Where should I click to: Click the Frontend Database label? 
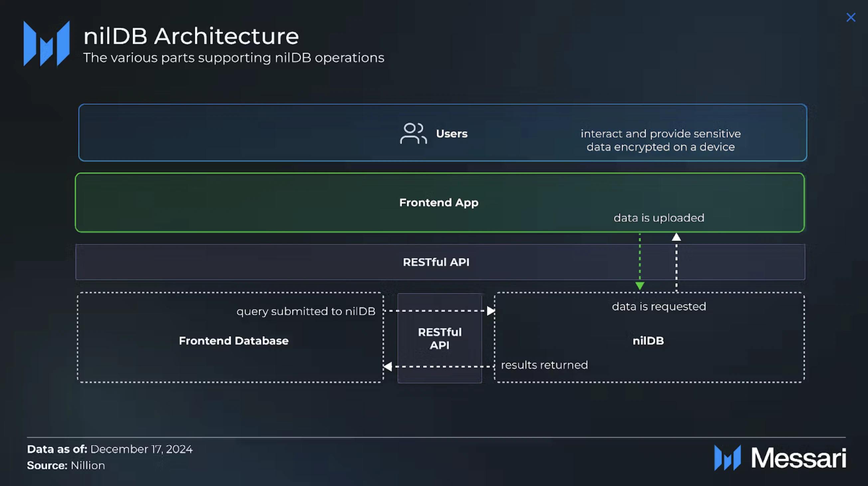click(x=233, y=341)
